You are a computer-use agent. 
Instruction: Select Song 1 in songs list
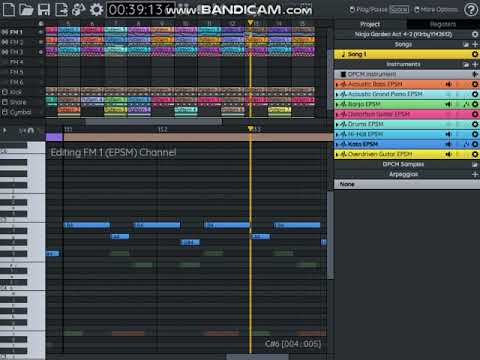pos(406,54)
